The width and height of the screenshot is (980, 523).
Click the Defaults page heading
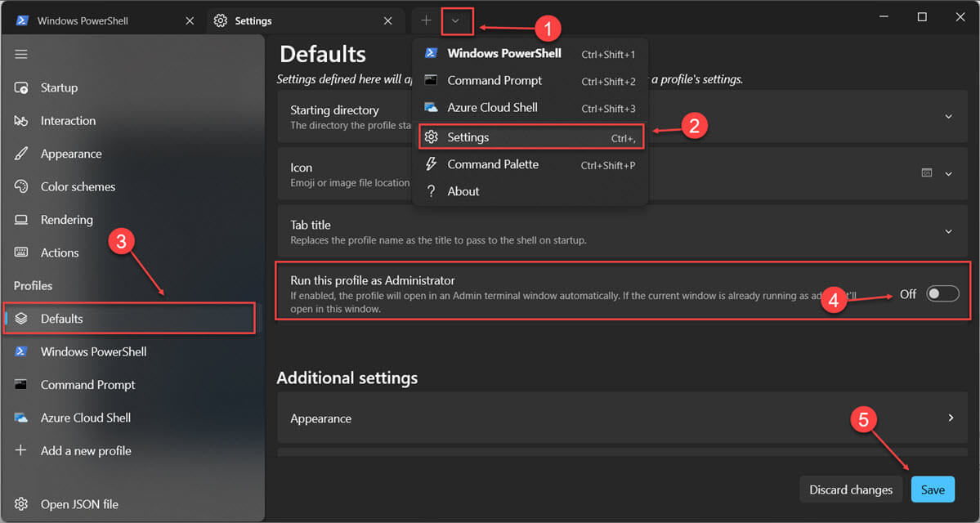(x=323, y=54)
